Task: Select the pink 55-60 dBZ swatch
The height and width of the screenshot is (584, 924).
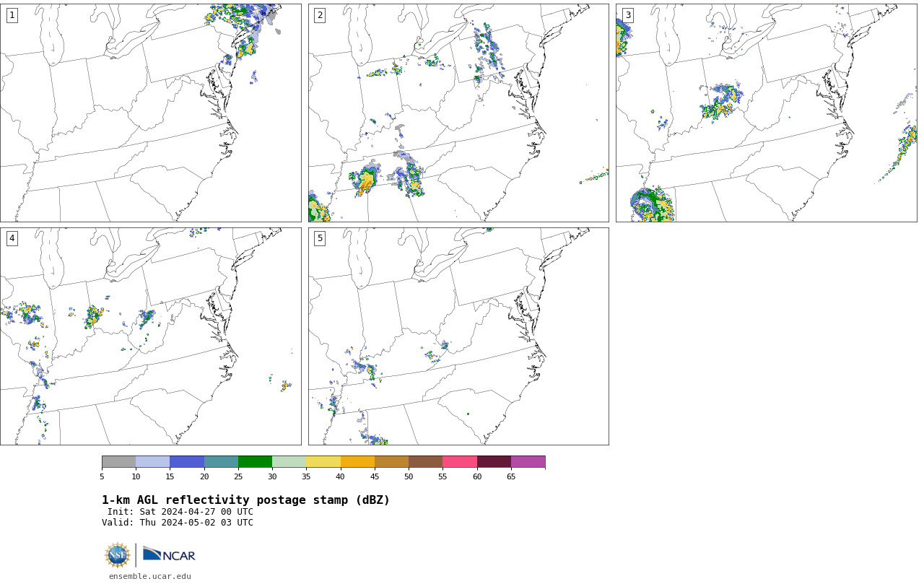Action: pos(460,462)
